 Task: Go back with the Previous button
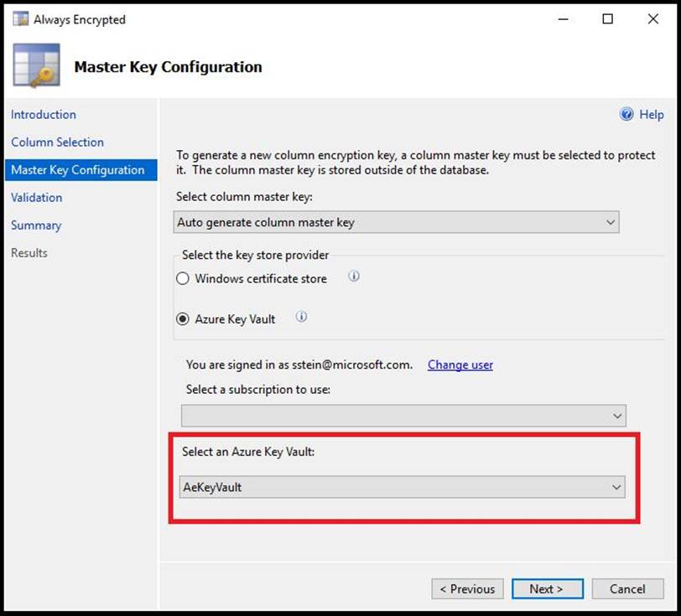(468, 589)
